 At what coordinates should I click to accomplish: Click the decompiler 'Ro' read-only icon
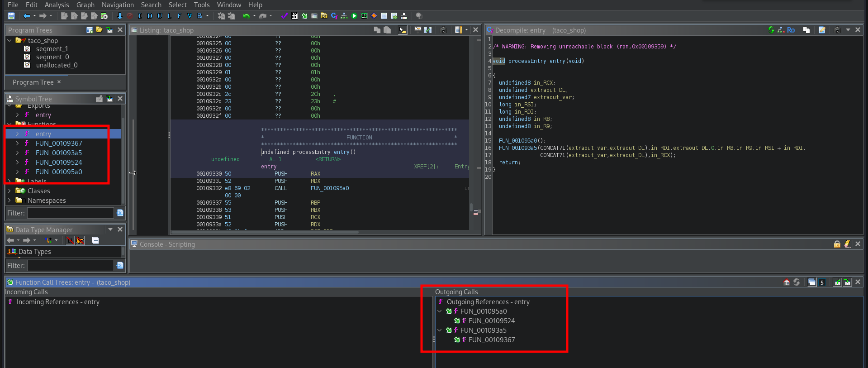coord(791,30)
